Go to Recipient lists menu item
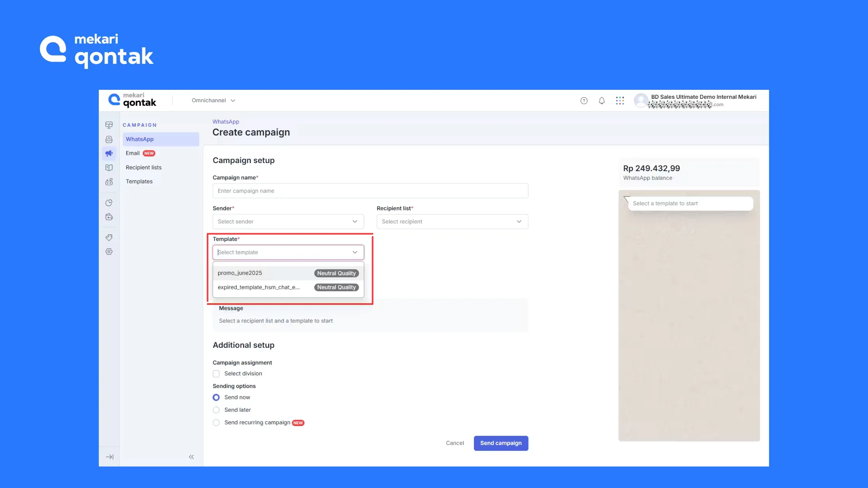Screen dimensions: 868x488 (143, 167)
